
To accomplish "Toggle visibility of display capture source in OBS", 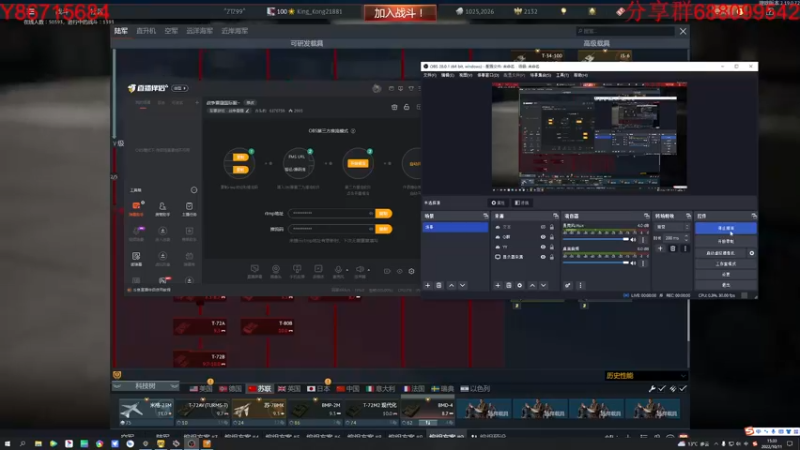I will [543, 257].
